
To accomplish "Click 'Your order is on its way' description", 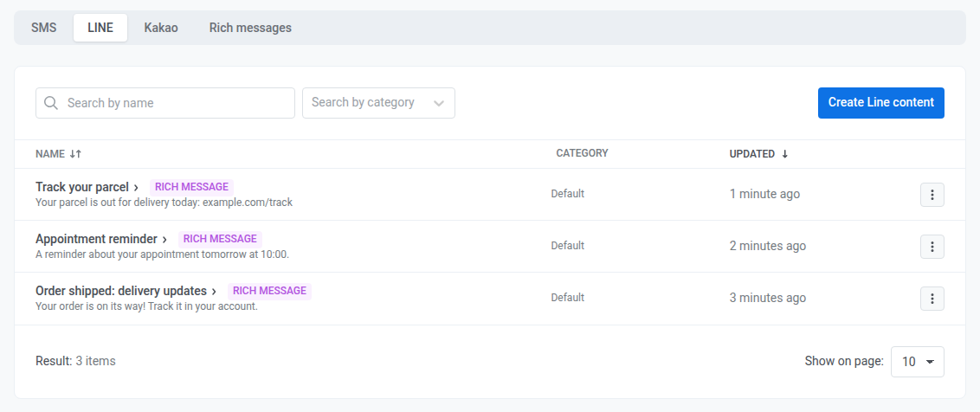I will click(147, 306).
